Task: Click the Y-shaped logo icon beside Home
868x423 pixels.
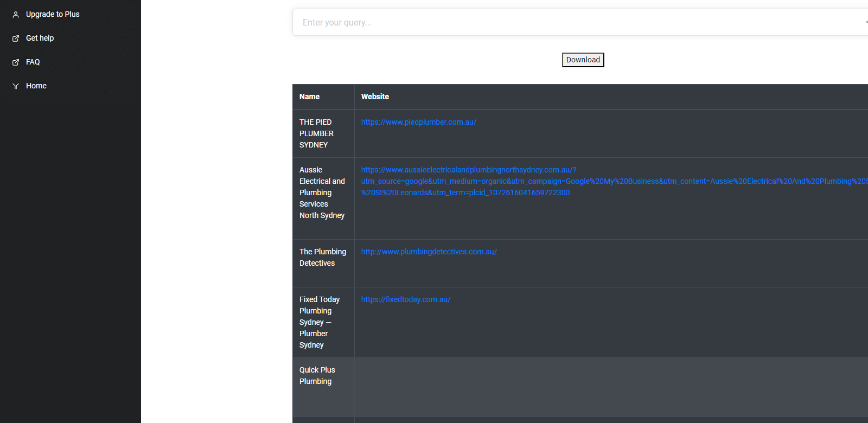Action: pos(16,86)
